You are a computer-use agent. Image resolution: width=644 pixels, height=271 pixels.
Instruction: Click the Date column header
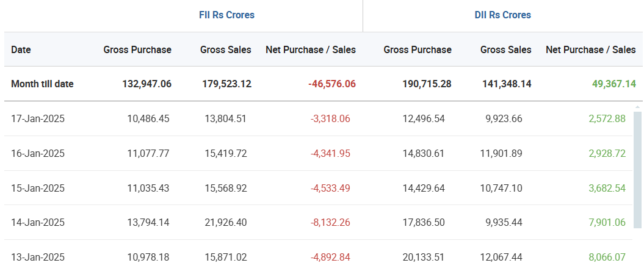(x=21, y=49)
